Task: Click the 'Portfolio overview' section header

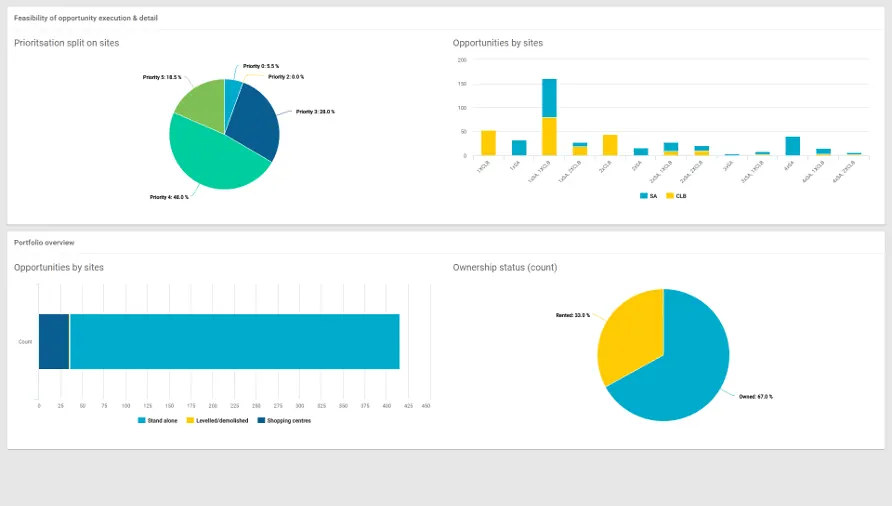Action: (x=44, y=242)
